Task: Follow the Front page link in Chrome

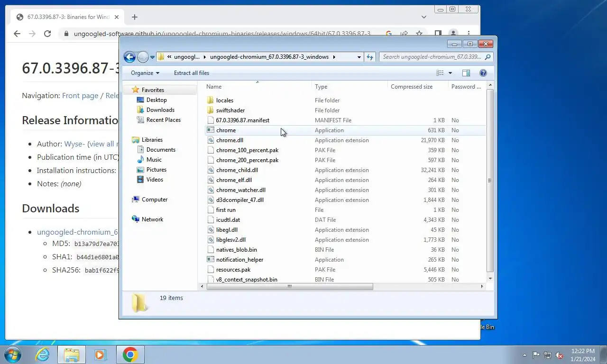Action: coord(80,96)
